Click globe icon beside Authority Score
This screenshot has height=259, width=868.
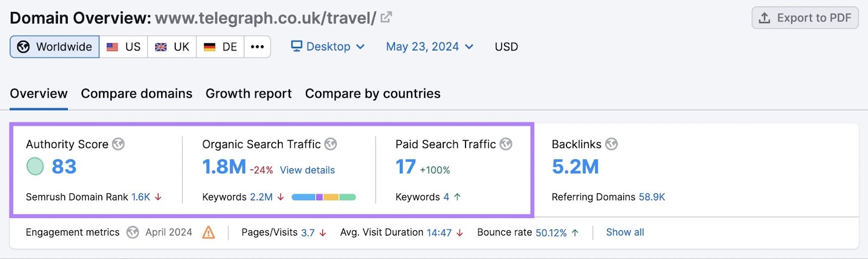click(x=118, y=144)
